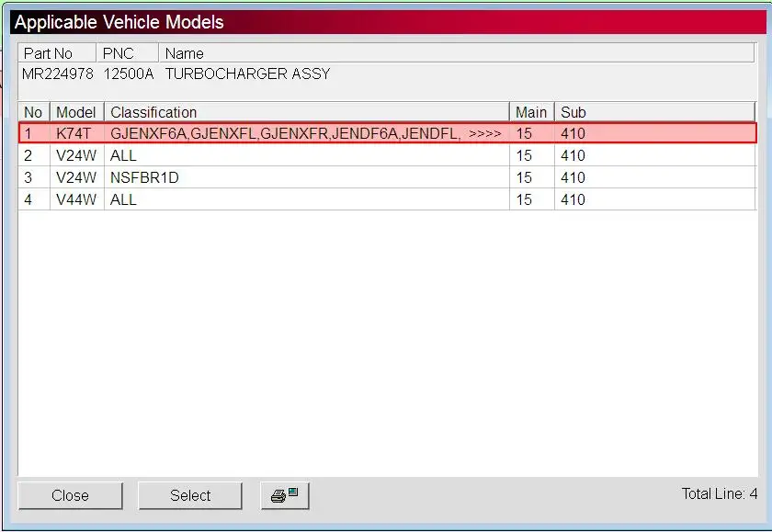Select the GJENXF6A classification text in row 1

[149, 133]
